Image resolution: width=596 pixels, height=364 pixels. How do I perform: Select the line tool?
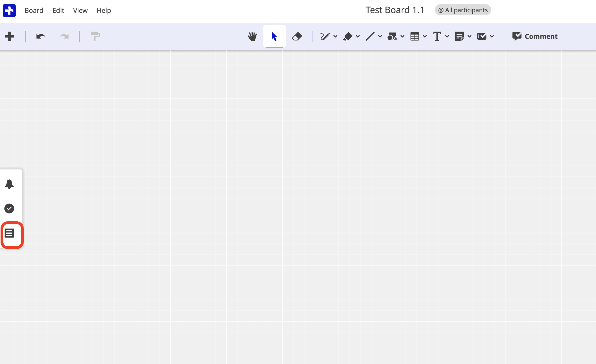[370, 36]
